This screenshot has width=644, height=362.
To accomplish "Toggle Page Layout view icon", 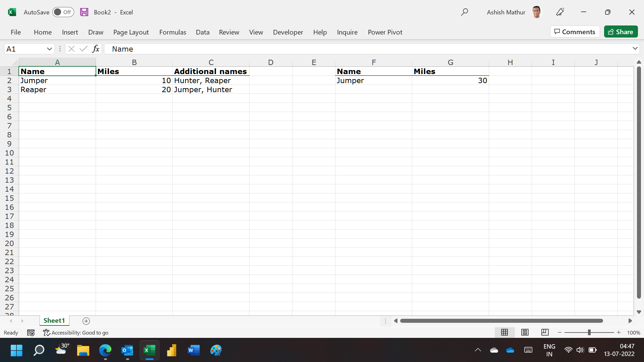I will click(525, 332).
